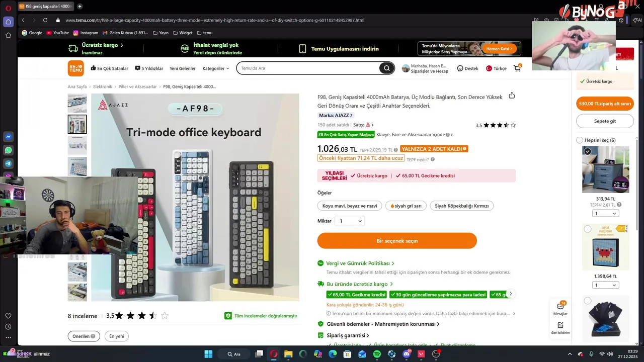Click the 'Sepete git' button
The width and height of the screenshot is (644, 362).
[x=605, y=121]
